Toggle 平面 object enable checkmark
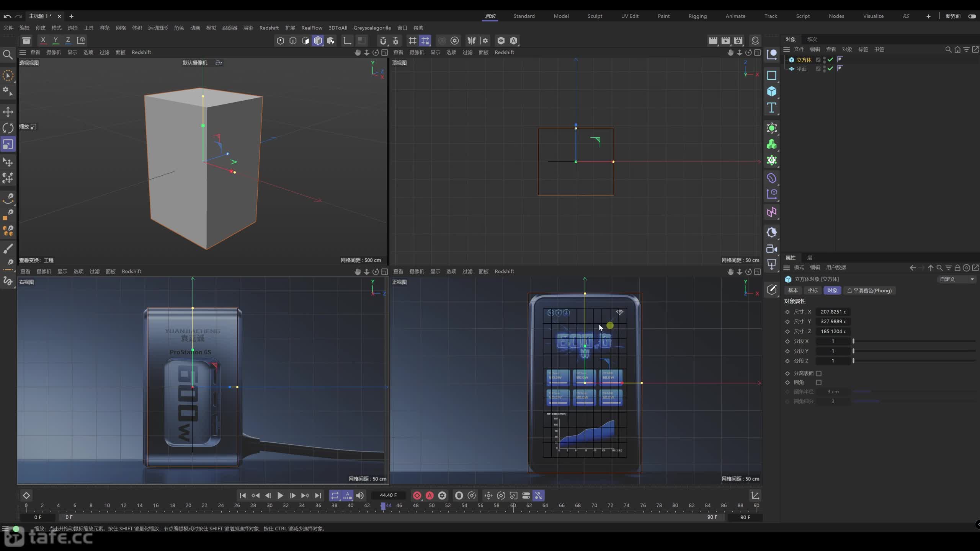This screenshot has width=980, height=551. tap(830, 68)
